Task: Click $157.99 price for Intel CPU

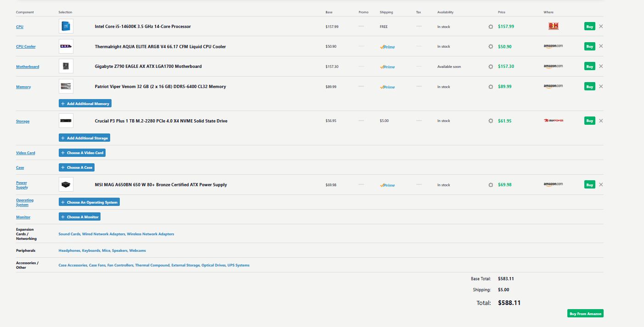Action: (x=506, y=27)
